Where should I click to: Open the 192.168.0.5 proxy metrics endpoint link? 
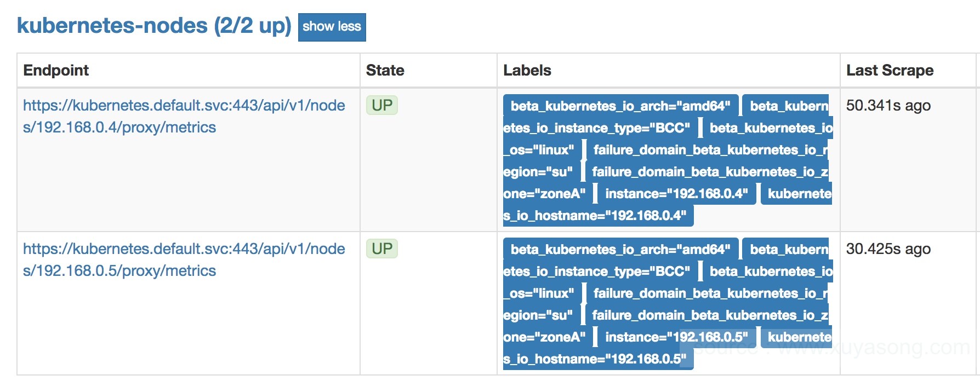184,259
